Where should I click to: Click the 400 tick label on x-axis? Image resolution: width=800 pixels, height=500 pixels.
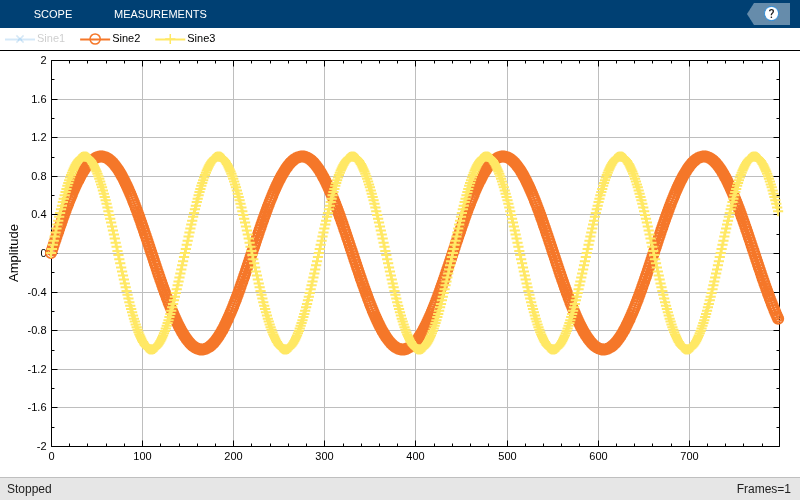[x=415, y=456]
